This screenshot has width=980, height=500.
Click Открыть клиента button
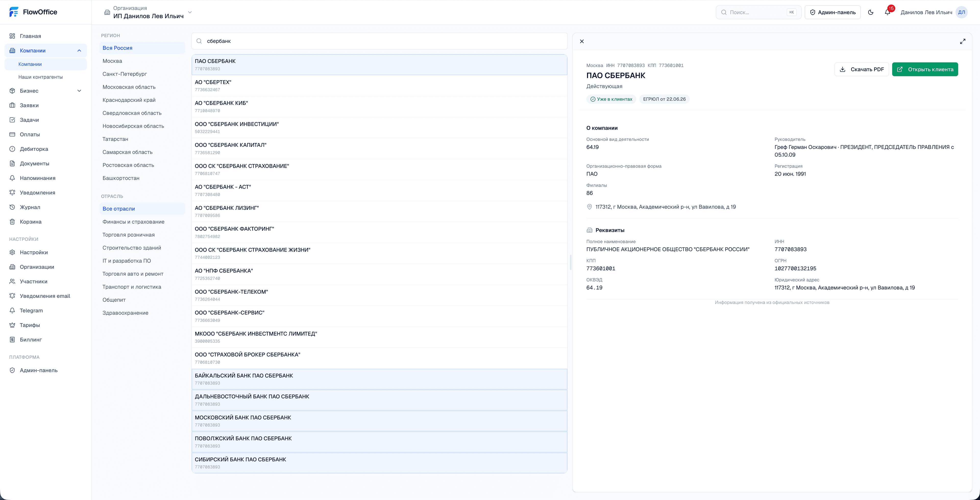coord(925,69)
